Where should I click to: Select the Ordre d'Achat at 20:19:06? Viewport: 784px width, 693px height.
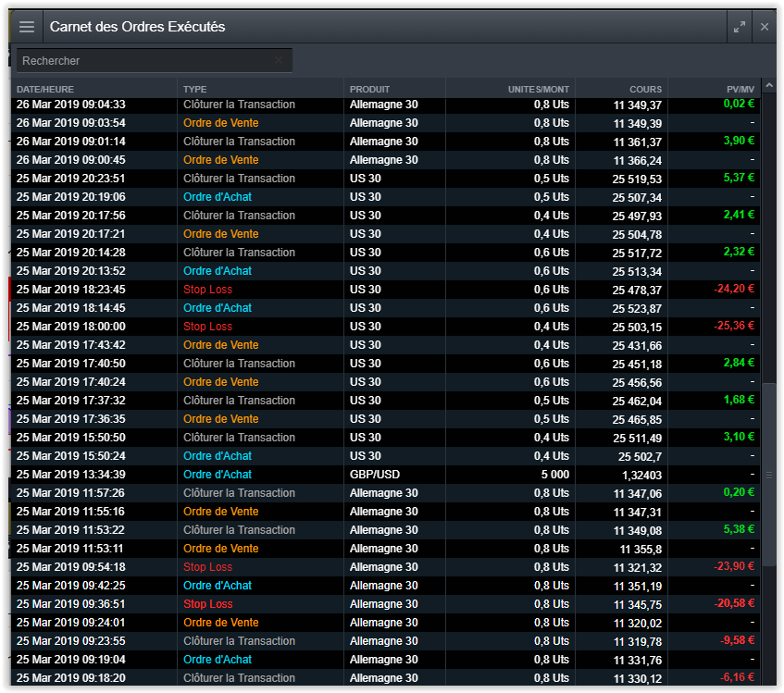[x=217, y=197]
